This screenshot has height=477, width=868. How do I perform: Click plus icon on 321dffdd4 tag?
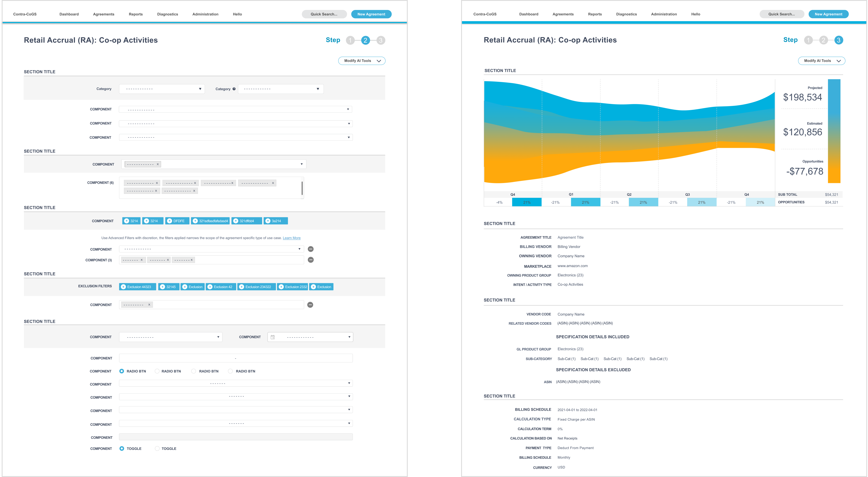[x=236, y=221]
